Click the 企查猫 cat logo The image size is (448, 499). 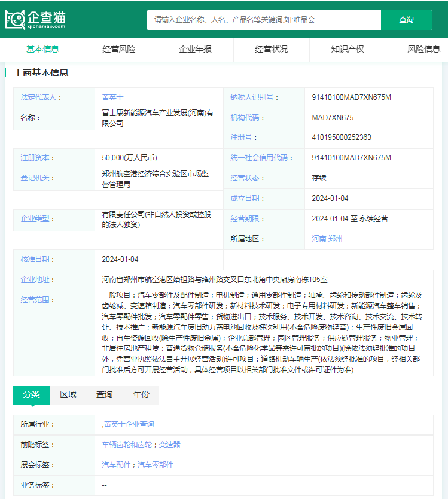tap(35, 20)
